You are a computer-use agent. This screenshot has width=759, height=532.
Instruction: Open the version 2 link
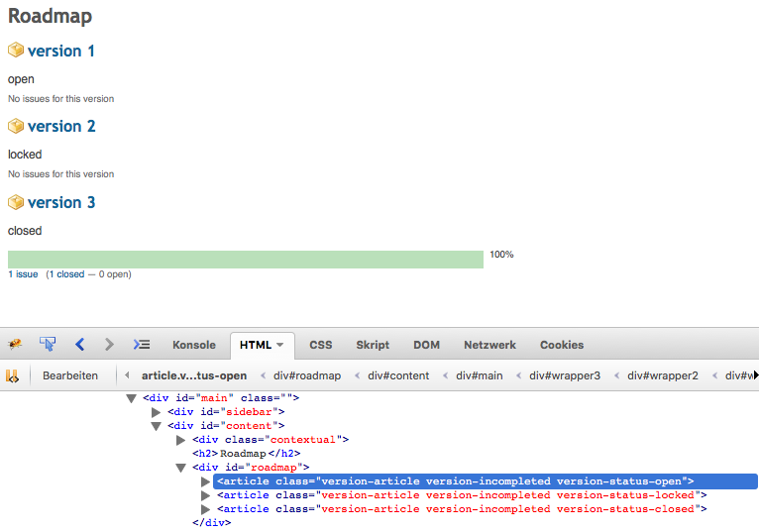click(61, 127)
